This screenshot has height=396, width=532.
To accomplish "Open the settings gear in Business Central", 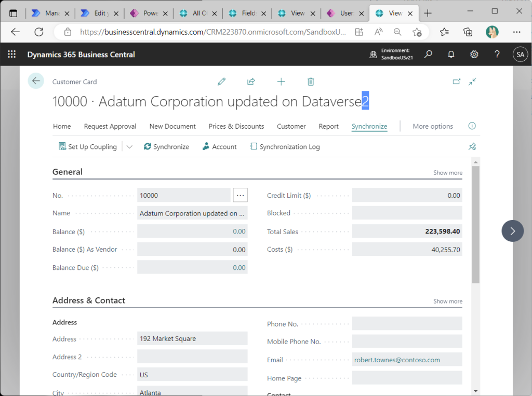I will tap(474, 54).
